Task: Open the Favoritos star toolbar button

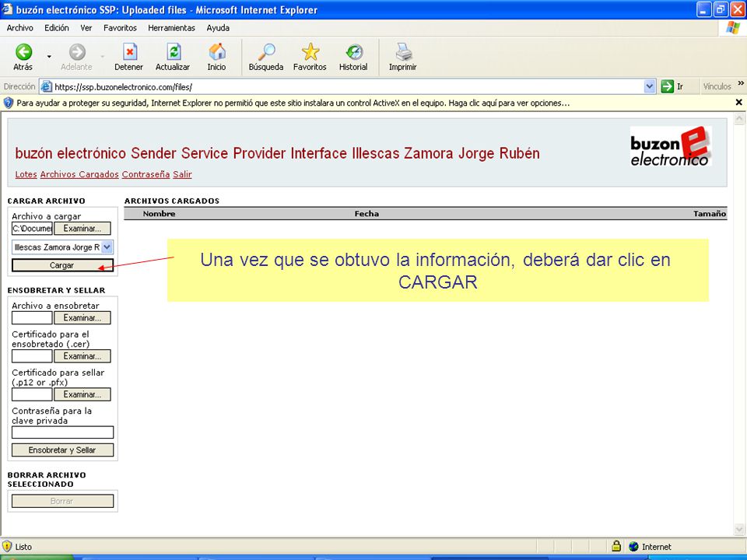Action: point(310,57)
